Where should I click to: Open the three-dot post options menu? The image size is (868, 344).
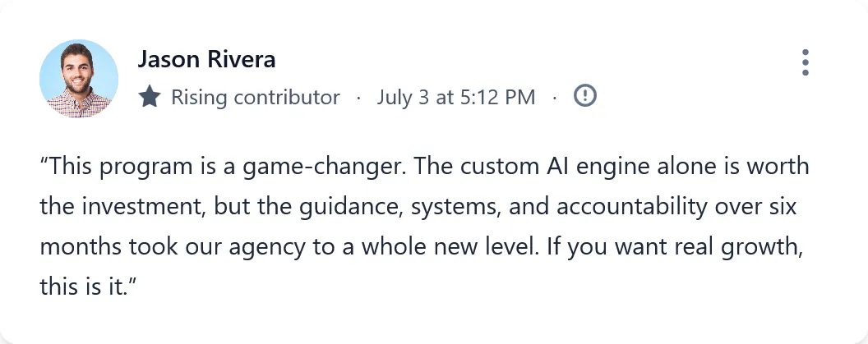(x=805, y=62)
